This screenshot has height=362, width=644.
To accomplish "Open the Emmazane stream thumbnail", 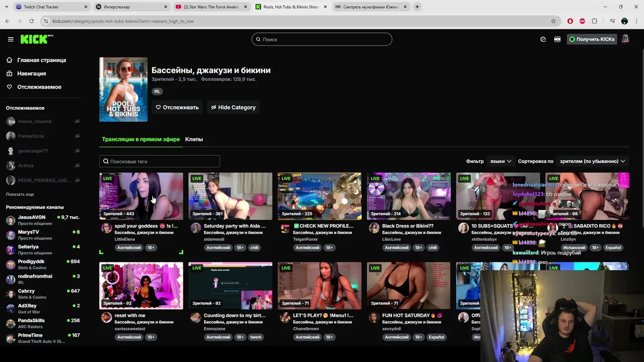I will pos(230,286).
